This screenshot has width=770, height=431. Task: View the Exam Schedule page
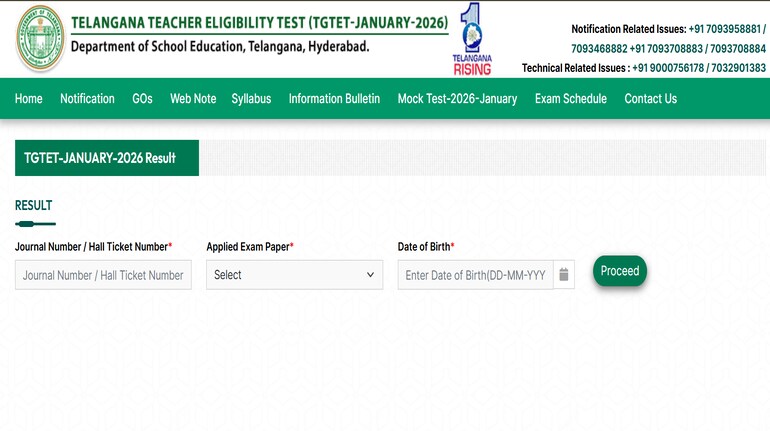571,99
